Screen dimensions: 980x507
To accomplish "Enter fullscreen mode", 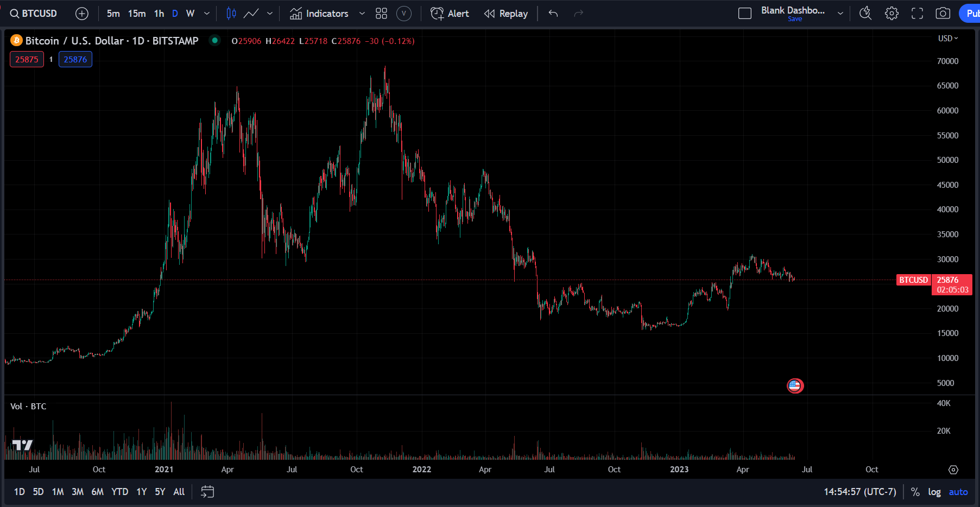I will tap(917, 14).
